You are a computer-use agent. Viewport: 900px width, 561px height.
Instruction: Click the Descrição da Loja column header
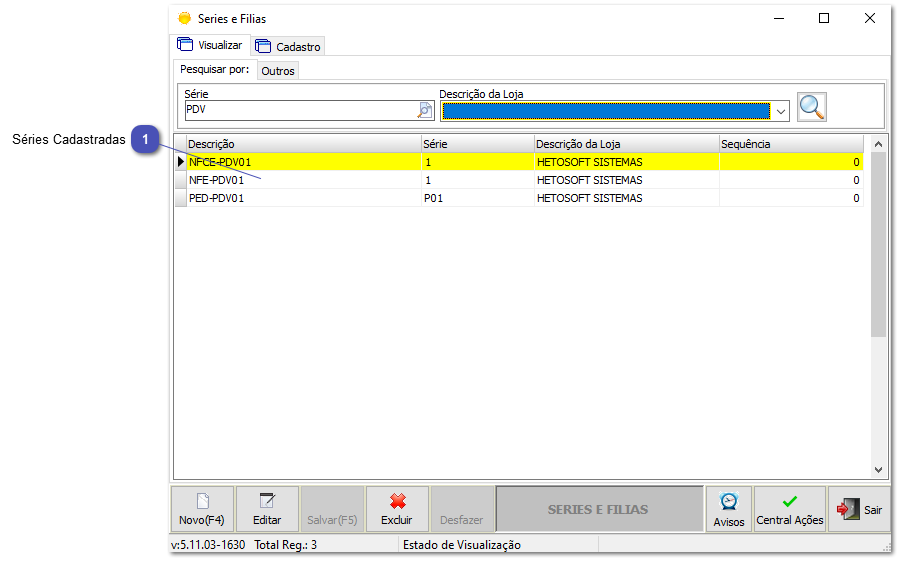[x=626, y=144]
